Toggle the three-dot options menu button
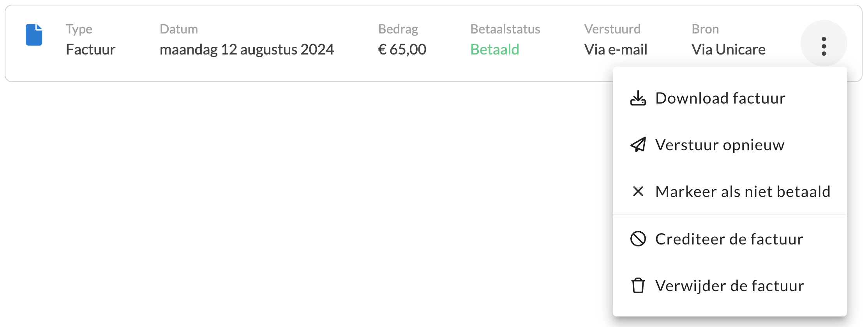Viewport: 868px width, 327px height. pos(824,46)
